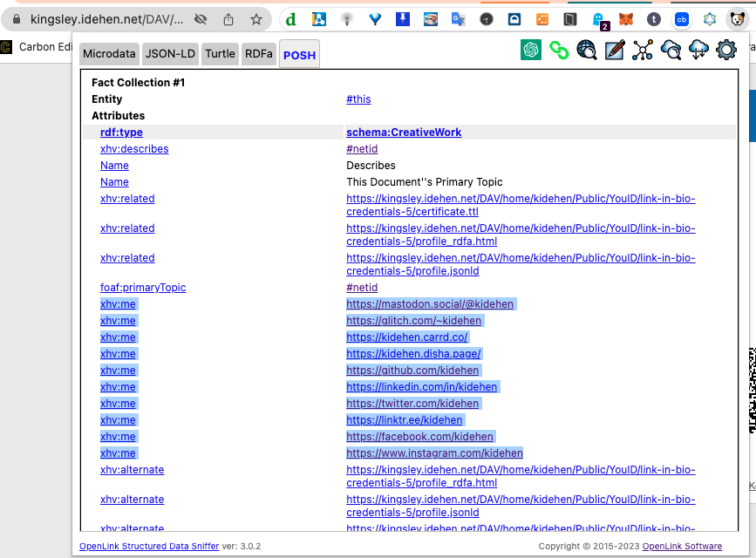Click the rdf:type attribute link
This screenshot has width=756, height=558.
[121, 133]
